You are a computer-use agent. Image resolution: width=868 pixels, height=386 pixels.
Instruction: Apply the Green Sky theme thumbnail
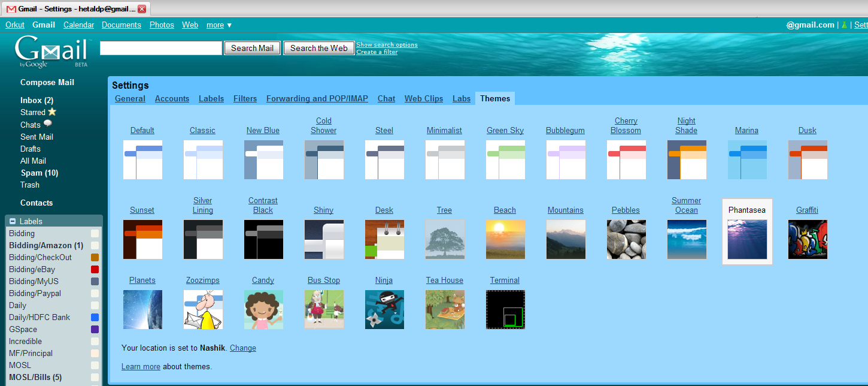click(x=505, y=160)
